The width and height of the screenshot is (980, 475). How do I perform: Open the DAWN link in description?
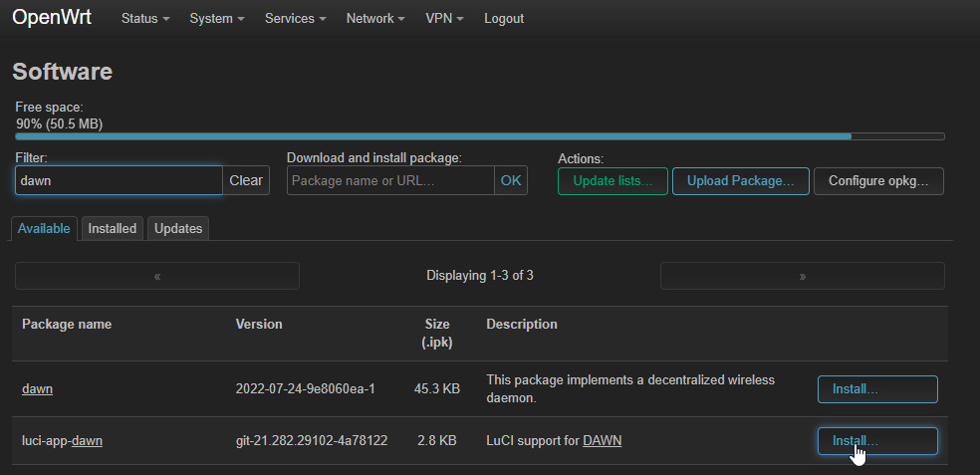tap(603, 441)
